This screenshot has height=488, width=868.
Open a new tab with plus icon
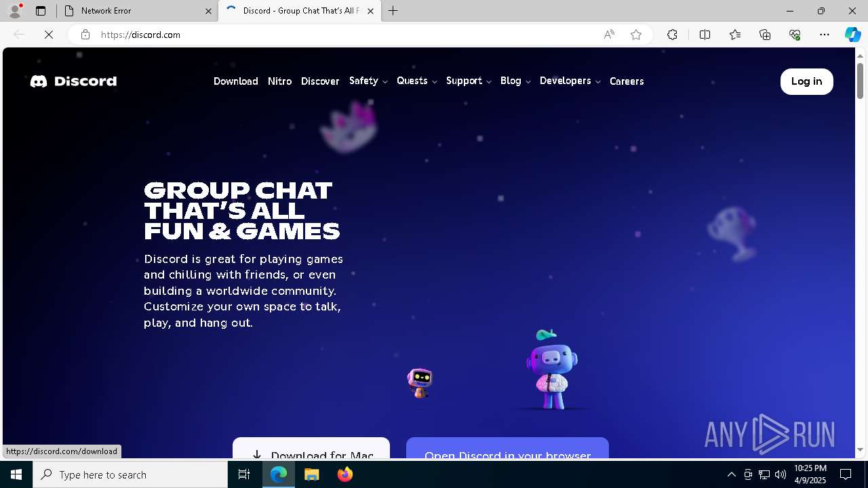(393, 11)
